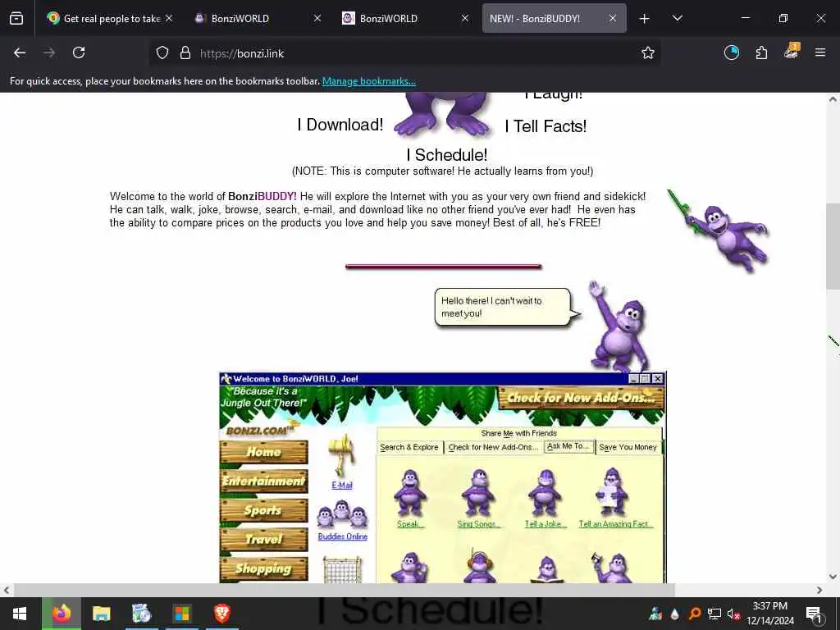Click the calendar grid icon
This screenshot has width=840, height=630.
pos(342,570)
